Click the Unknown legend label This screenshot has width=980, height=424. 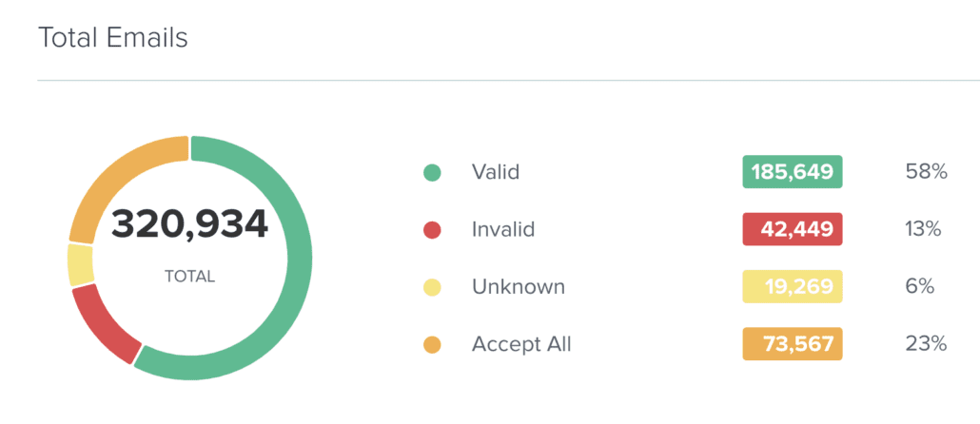click(519, 286)
